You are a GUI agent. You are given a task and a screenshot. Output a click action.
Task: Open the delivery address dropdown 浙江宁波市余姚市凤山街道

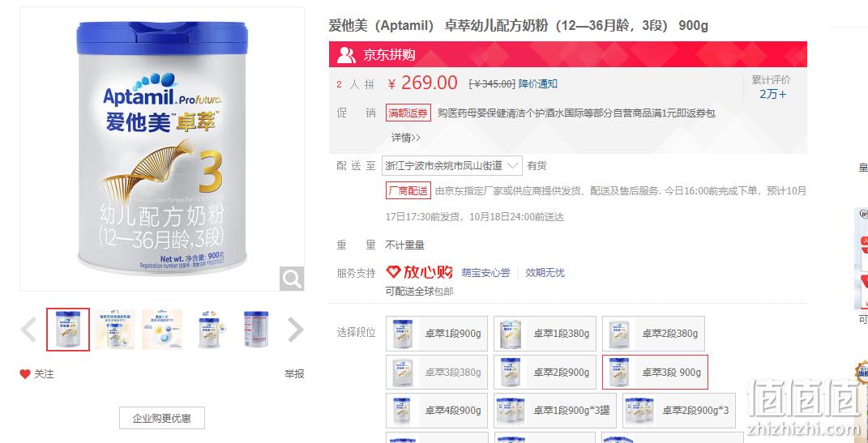click(x=451, y=165)
